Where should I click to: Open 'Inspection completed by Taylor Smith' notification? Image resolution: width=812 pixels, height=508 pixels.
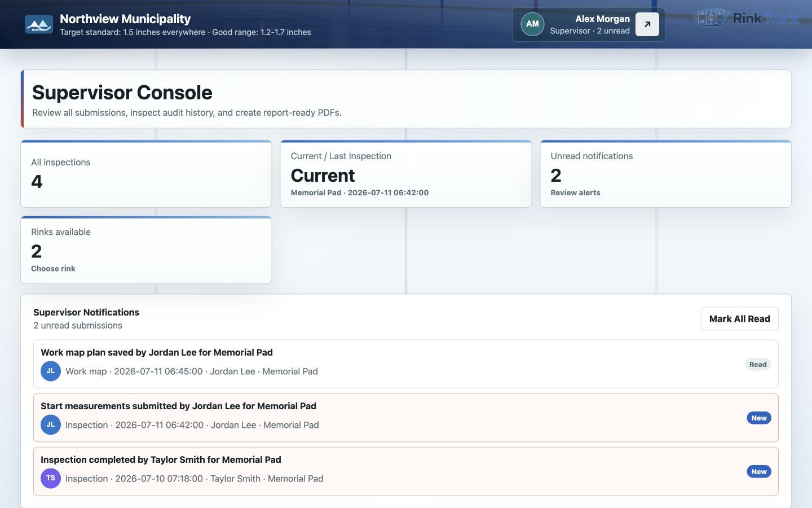[406, 471]
